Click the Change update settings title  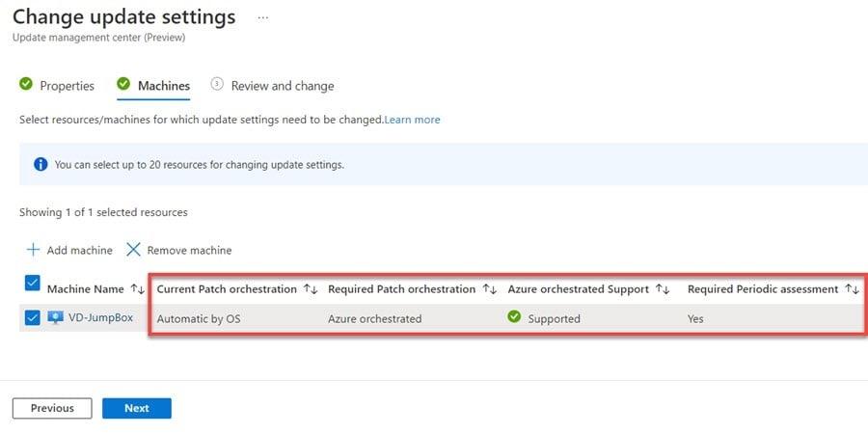124,17
